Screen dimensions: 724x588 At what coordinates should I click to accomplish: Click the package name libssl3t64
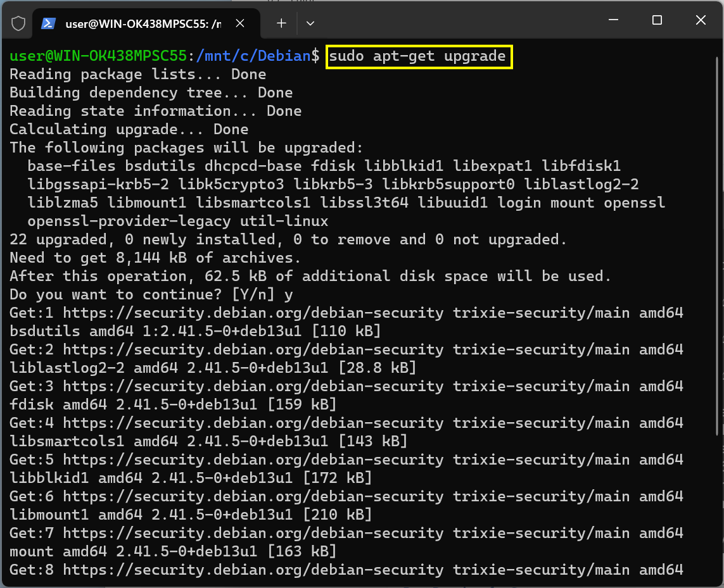[x=364, y=203]
